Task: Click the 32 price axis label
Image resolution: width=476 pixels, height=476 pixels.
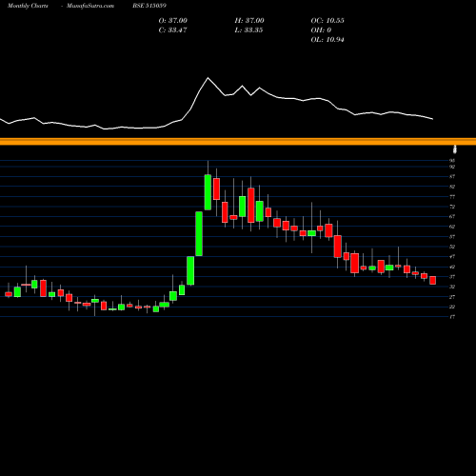Action: pos(452,287)
